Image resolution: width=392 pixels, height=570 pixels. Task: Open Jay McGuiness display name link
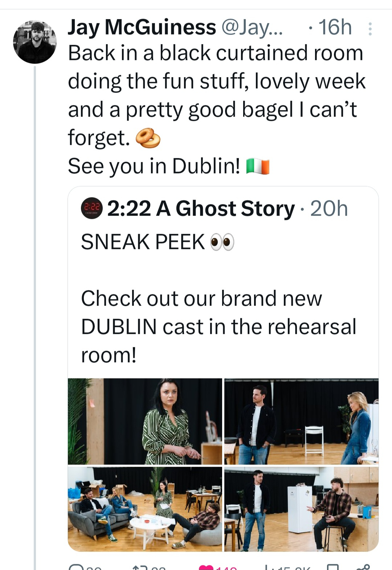pos(142,27)
